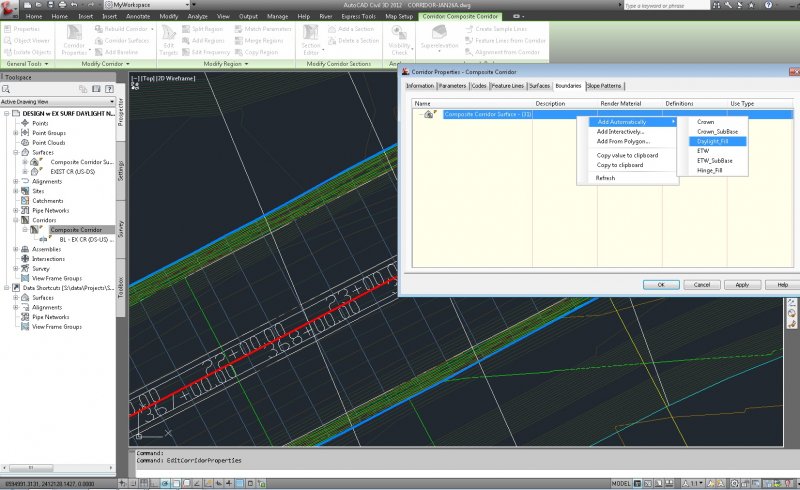Expand the Alignments tree node
The image size is (800, 490).
point(15,181)
